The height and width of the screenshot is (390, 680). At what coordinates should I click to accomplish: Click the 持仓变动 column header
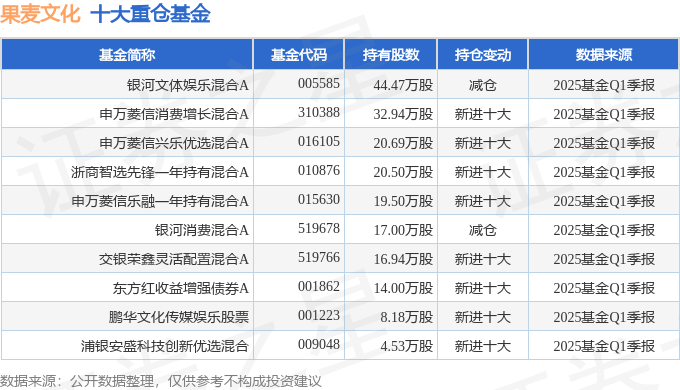(x=483, y=55)
